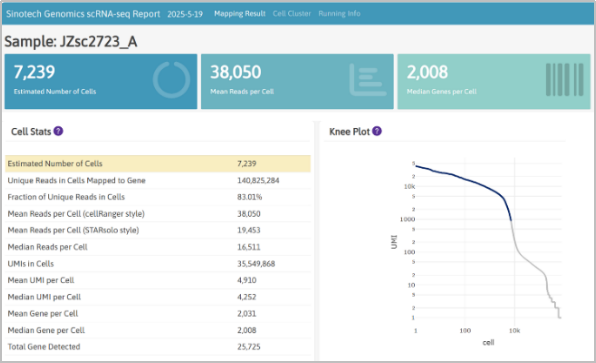
Task: Switch to the Cell Cluster tab
Action: (x=292, y=14)
